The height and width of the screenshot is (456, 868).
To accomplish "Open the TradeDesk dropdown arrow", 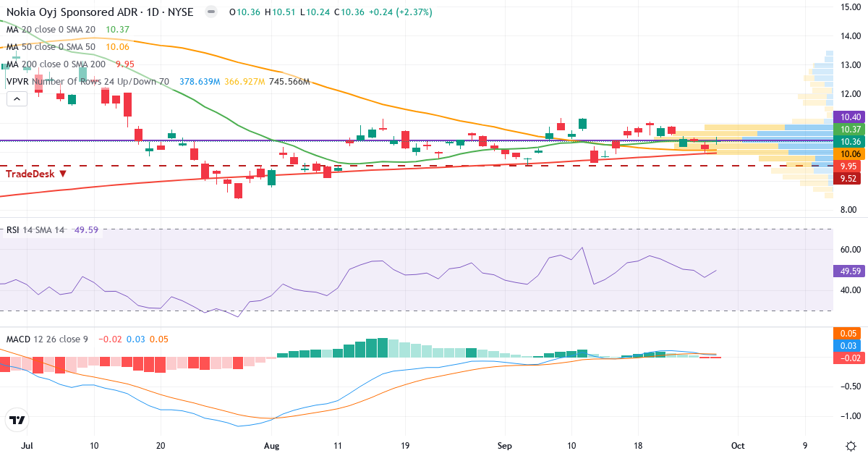I will point(63,174).
